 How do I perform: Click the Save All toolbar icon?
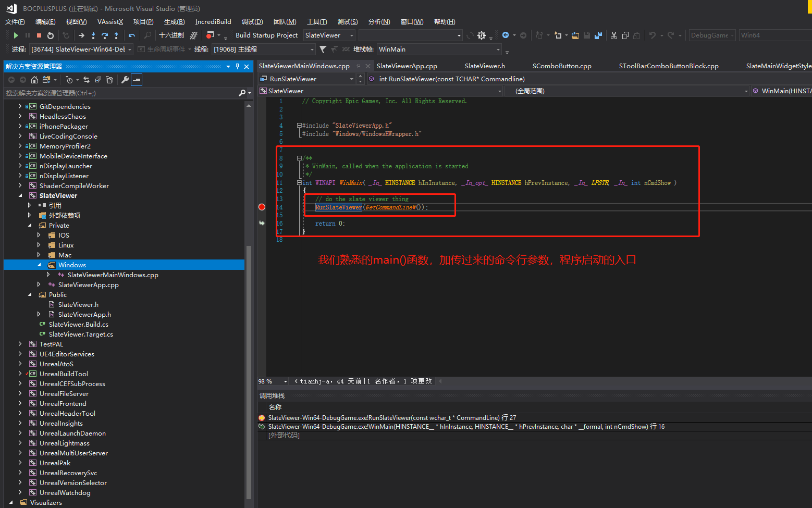598,35
